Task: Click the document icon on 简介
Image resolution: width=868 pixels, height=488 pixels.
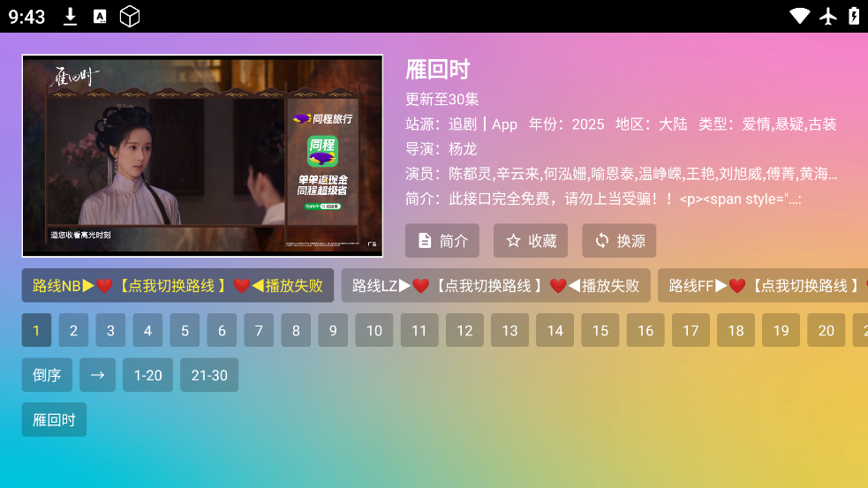Action: 425,241
